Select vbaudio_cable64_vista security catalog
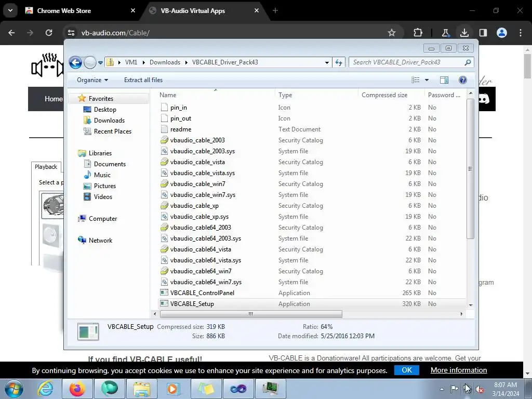Viewport: 532px width, 399px height. pos(200,249)
